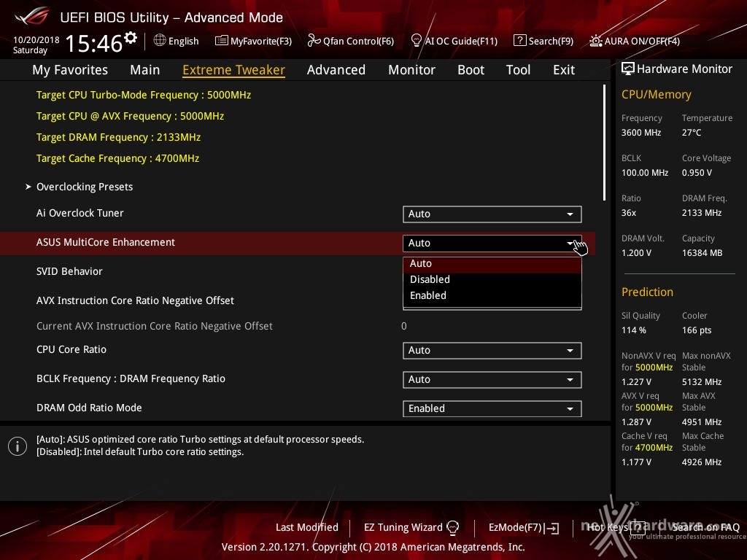The height and width of the screenshot is (560, 747).
Task: Open the Ai Overclock Tuner dropdown
Action: 492,214
